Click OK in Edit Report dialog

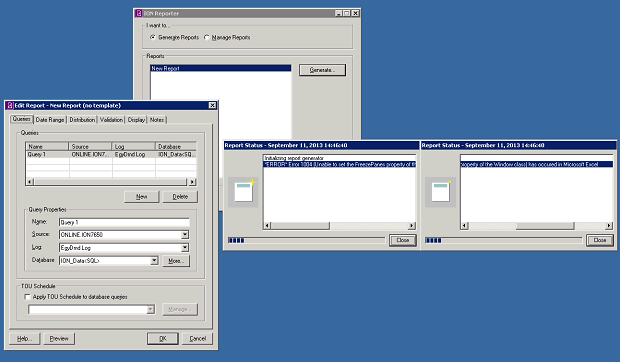[x=163, y=339]
